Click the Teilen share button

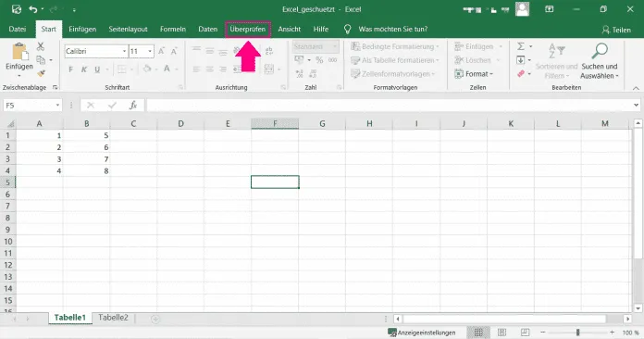tap(616, 30)
